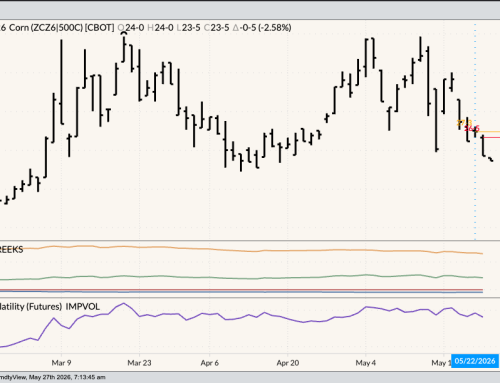The image size is (500, 383).
Task: Select the close value C 23-5
Action: (x=217, y=28)
